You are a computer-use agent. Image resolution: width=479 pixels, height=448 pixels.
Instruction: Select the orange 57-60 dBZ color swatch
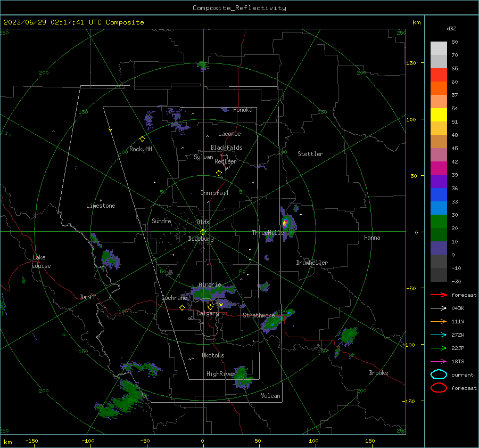point(439,88)
